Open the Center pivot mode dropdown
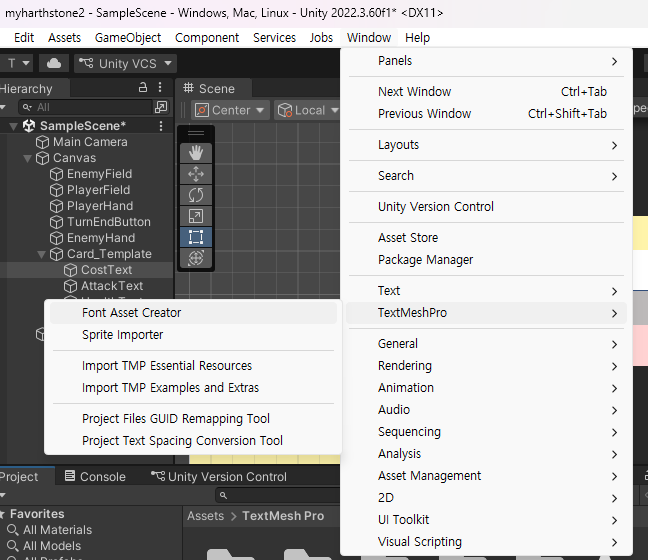Image resolution: width=648 pixels, height=560 pixels. [230, 110]
